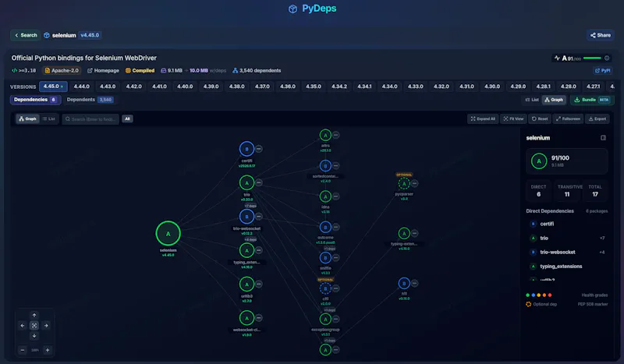Image resolution: width=624 pixels, height=364 pixels.
Task: Pan the graph left with arrow control
Action: [23, 325]
